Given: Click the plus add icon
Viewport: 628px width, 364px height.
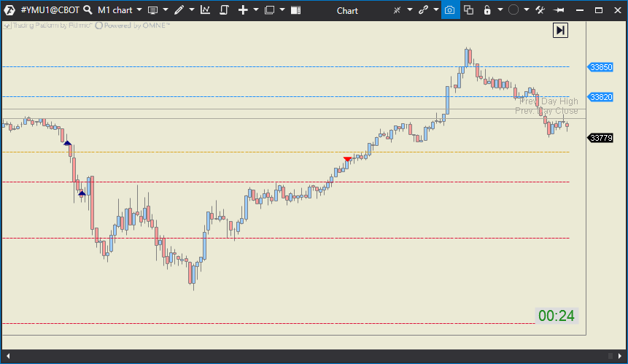Looking at the screenshot, I should (243, 10).
